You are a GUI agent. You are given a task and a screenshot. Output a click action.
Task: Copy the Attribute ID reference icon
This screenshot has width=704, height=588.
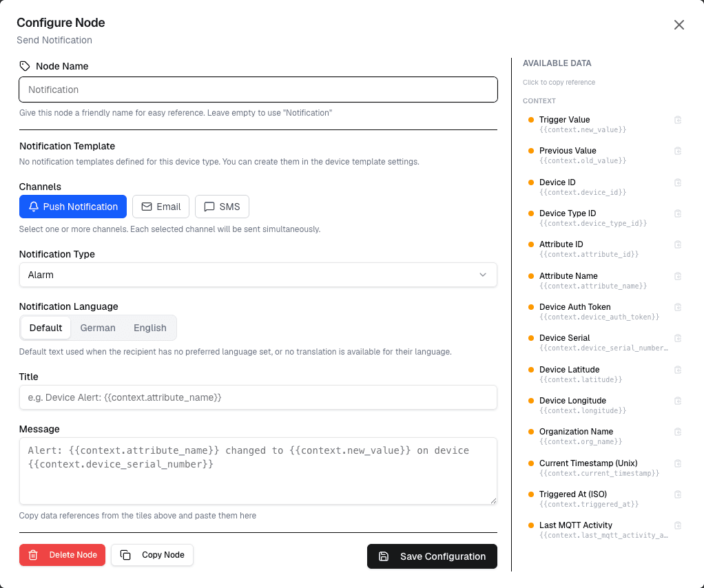pos(678,244)
